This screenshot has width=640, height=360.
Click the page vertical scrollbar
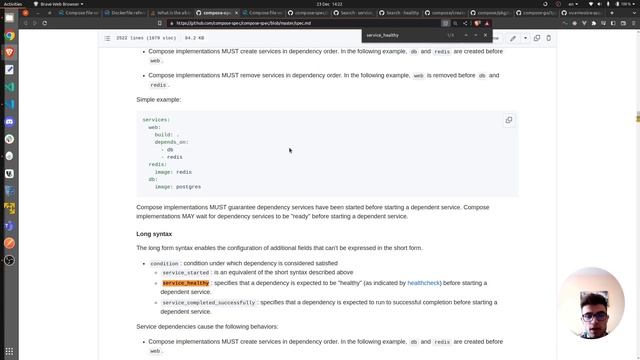pos(638,194)
